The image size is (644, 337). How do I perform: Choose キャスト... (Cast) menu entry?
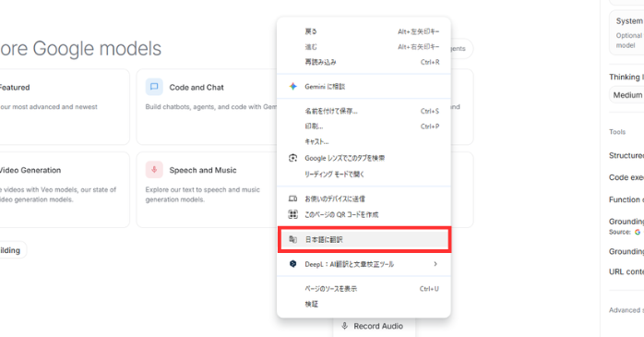[x=364, y=142]
